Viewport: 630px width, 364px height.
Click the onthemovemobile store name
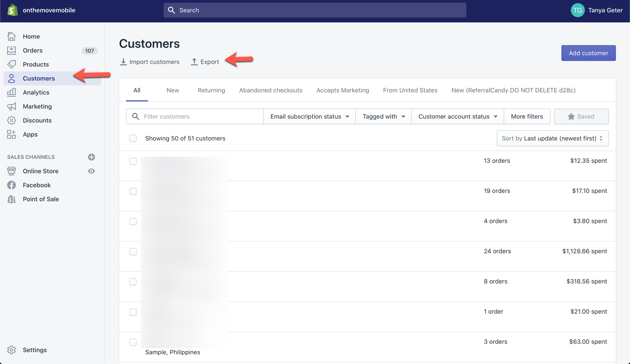coord(49,10)
